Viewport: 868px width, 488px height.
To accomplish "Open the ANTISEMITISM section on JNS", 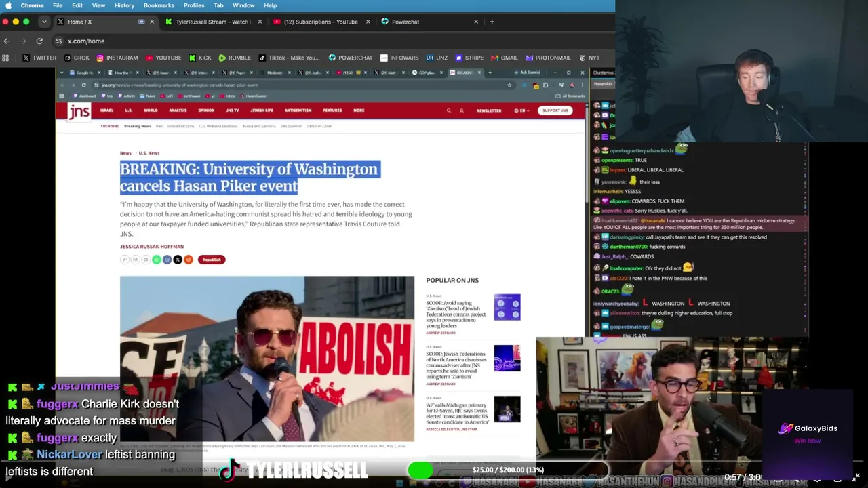I will (298, 110).
